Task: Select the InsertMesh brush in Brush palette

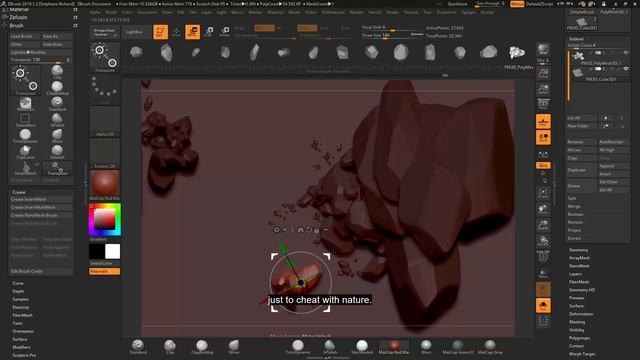Action: click(x=25, y=167)
